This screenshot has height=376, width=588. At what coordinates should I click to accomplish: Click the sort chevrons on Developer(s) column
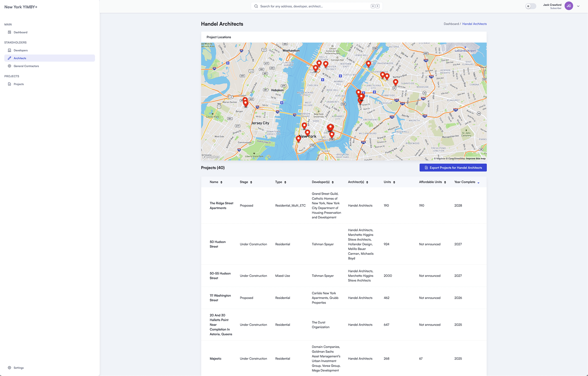pos(333,182)
